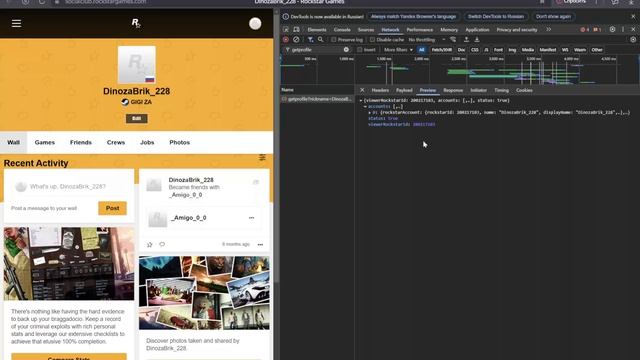
Task: Filter requests by Fetch/XHR
Action: 442,50
